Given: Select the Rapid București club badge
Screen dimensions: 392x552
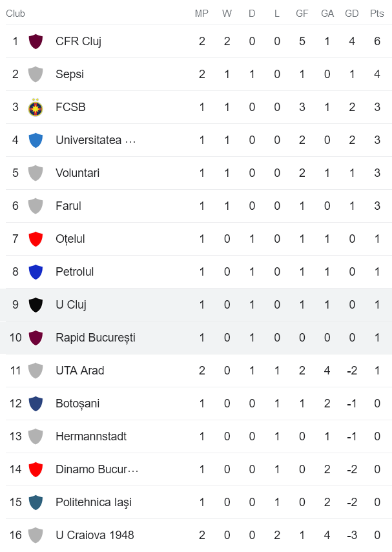Looking at the screenshot, I should (37, 337).
